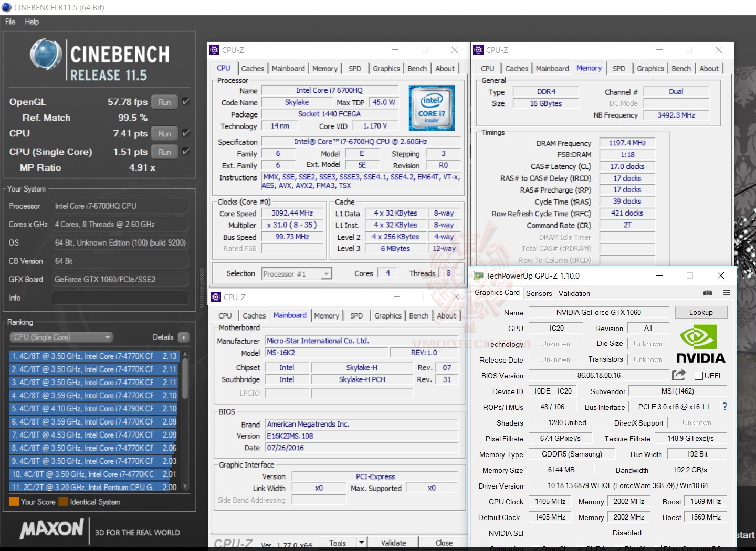Click the Details arrow in the Ranking panel
This screenshot has width=756, height=551.
click(x=183, y=337)
